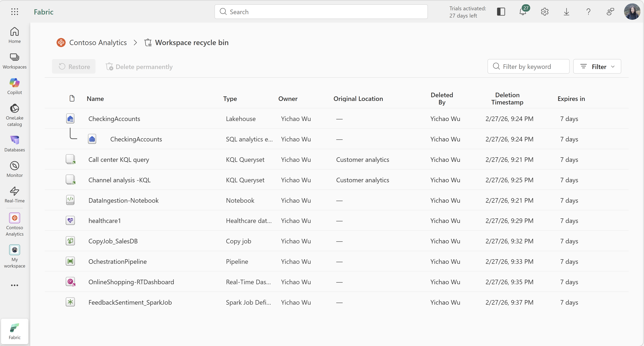Open the Fabric settings gear
Image resolution: width=644 pixels, height=346 pixels.
(x=545, y=11)
